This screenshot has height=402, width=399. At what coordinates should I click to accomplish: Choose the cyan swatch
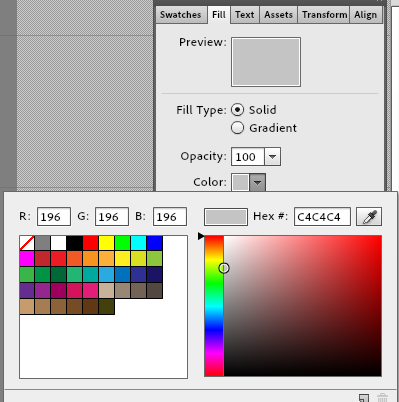[x=139, y=243]
